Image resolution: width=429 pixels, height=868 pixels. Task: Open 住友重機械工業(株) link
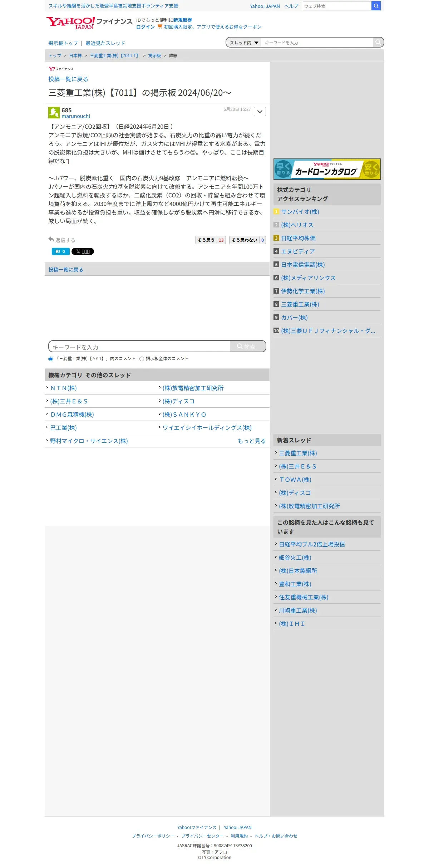point(304,597)
